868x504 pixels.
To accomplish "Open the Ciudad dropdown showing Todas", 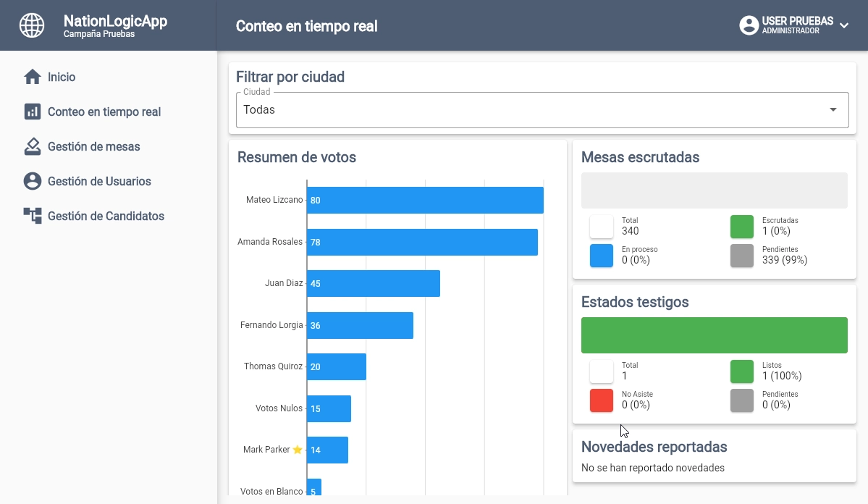I will [542, 109].
